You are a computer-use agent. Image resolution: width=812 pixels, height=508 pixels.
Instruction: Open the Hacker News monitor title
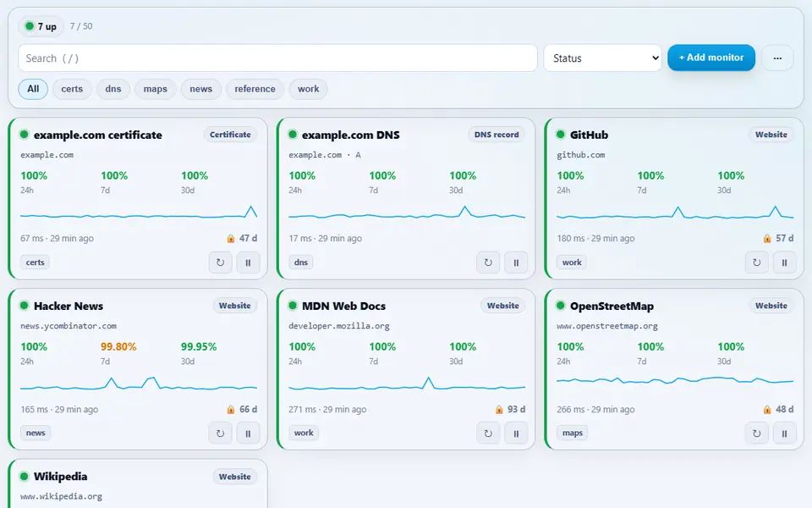pos(69,306)
